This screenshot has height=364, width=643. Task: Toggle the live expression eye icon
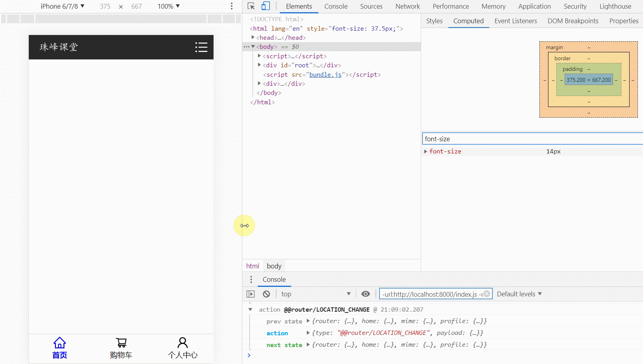pyautogui.click(x=366, y=294)
